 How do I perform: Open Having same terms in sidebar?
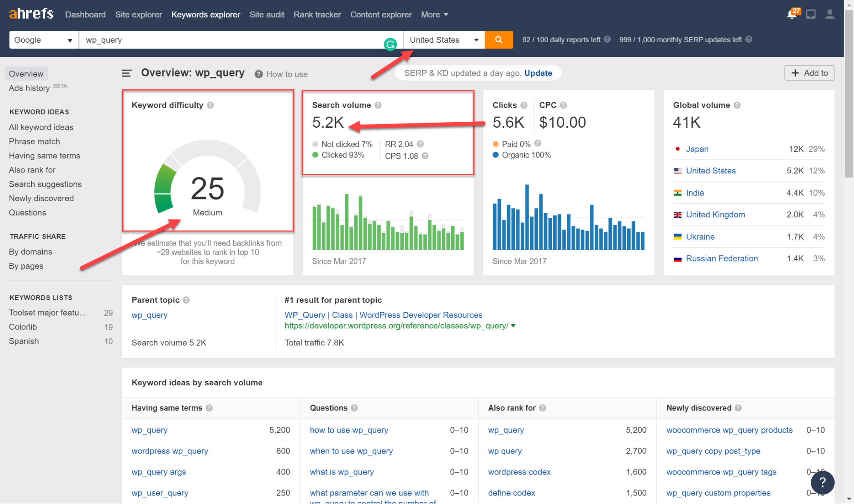tap(44, 156)
